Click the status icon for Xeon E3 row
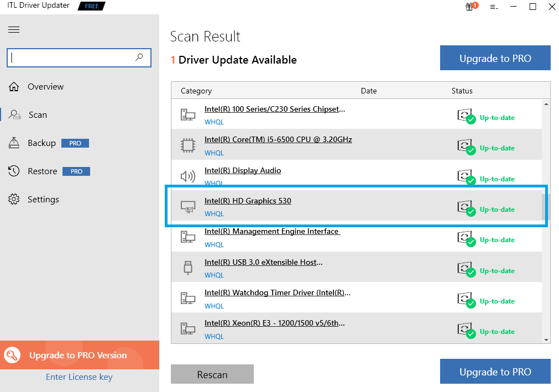Viewport: 559px width, 392px height. pyautogui.click(x=467, y=330)
